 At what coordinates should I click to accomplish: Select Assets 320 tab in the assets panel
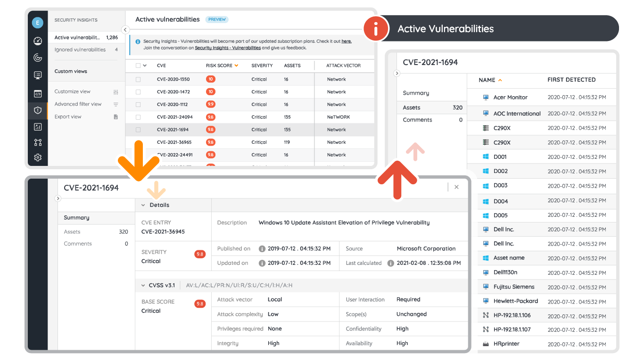(432, 107)
